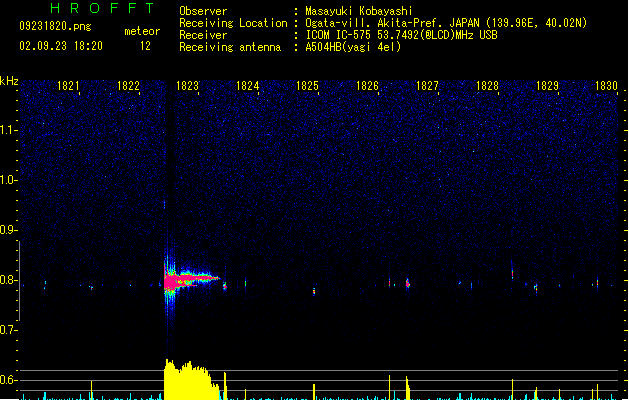
Task: Click the 1826 time marker
Action: [367, 86]
